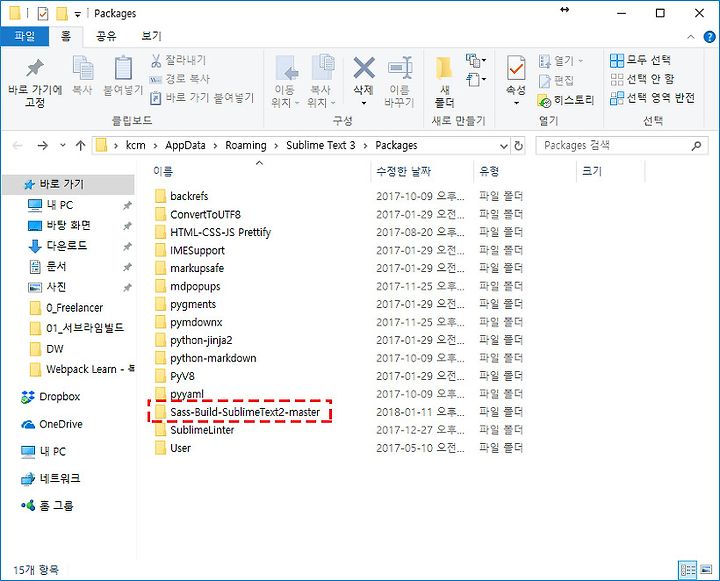Viewport: 720px width, 581px height.
Task: Open Help question mark icon
Action: 709,37
